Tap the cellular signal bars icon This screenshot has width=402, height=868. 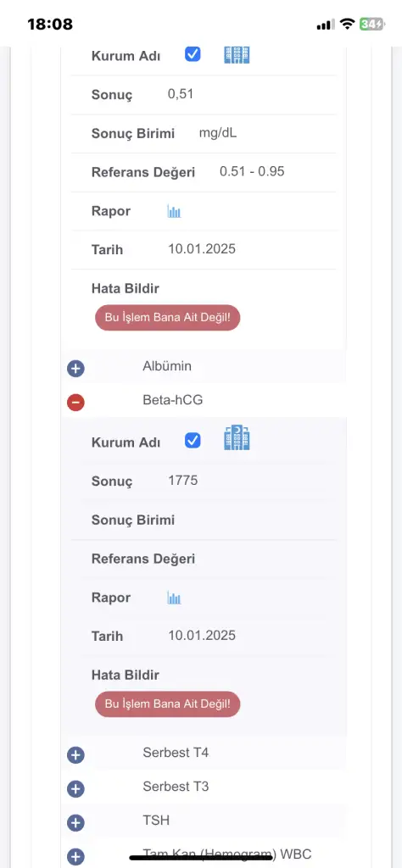(325, 25)
